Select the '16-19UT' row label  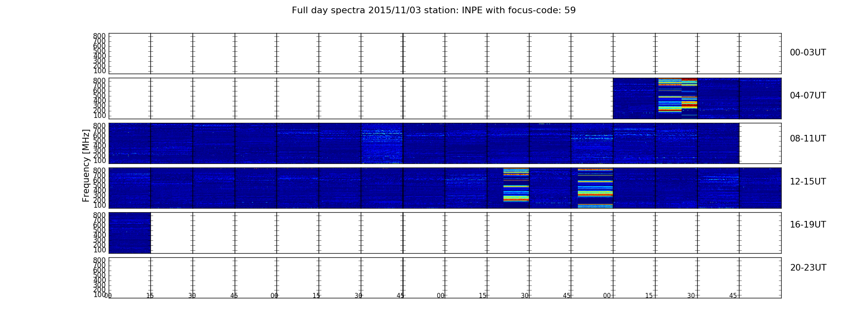[x=808, y=225]
